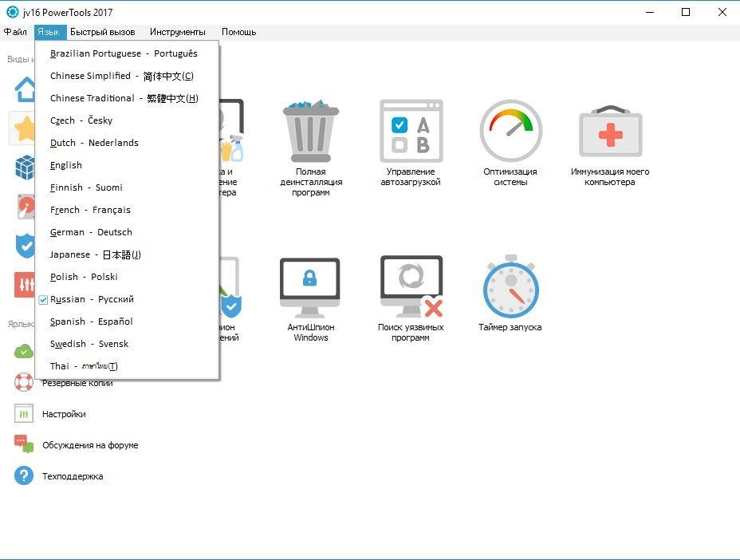Launch system optimization gauge icon
The width and height of the screenshot is (740, 560).
pos(510,131)
